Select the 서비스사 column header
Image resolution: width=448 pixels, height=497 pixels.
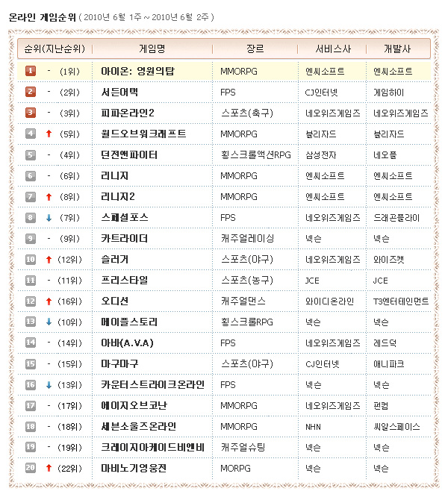[330, 49]
